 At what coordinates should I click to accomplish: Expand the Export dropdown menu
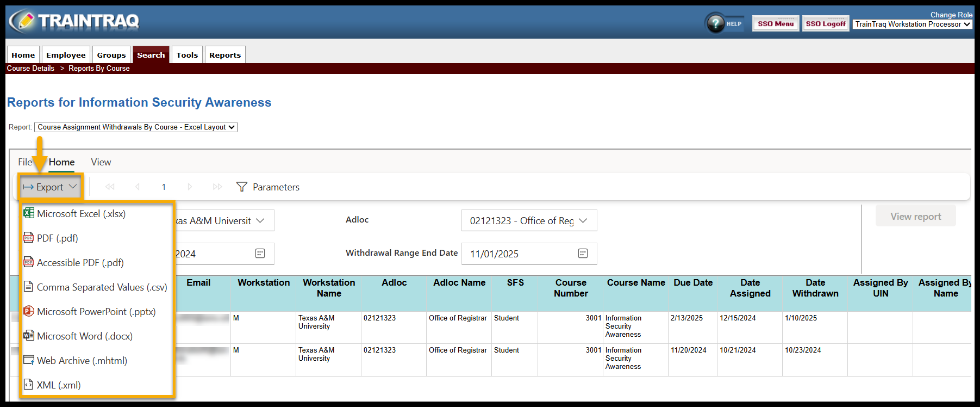[x=50, y=187]
